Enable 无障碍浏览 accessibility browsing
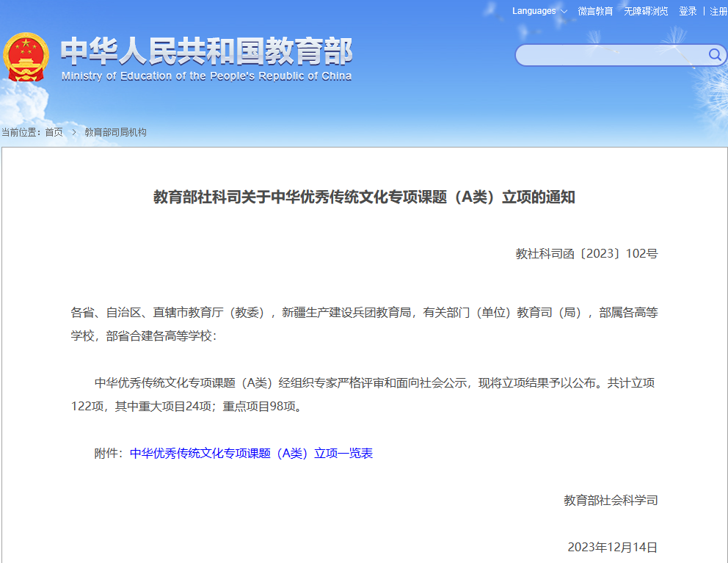The image size is (728, 563). 646,11
